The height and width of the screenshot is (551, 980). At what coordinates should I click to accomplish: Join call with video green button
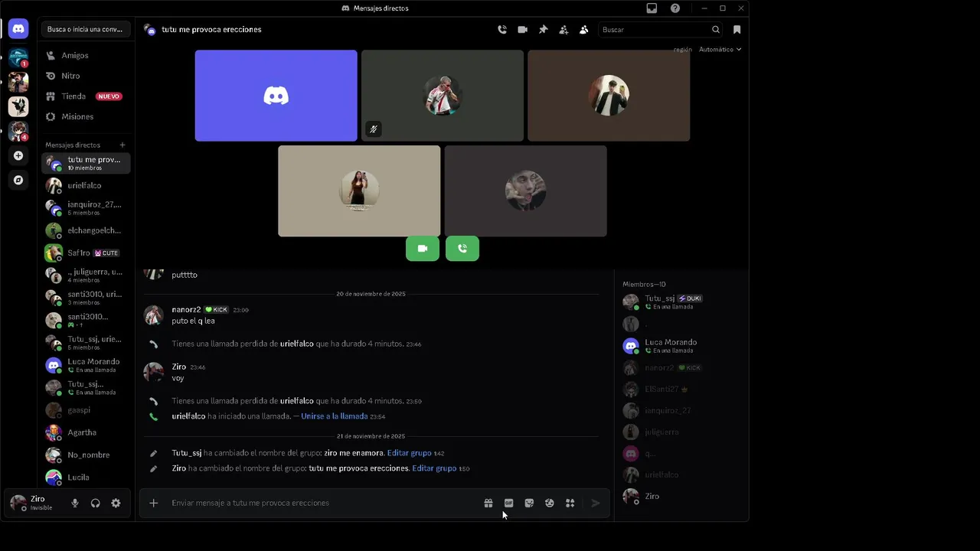coord(423,249)
